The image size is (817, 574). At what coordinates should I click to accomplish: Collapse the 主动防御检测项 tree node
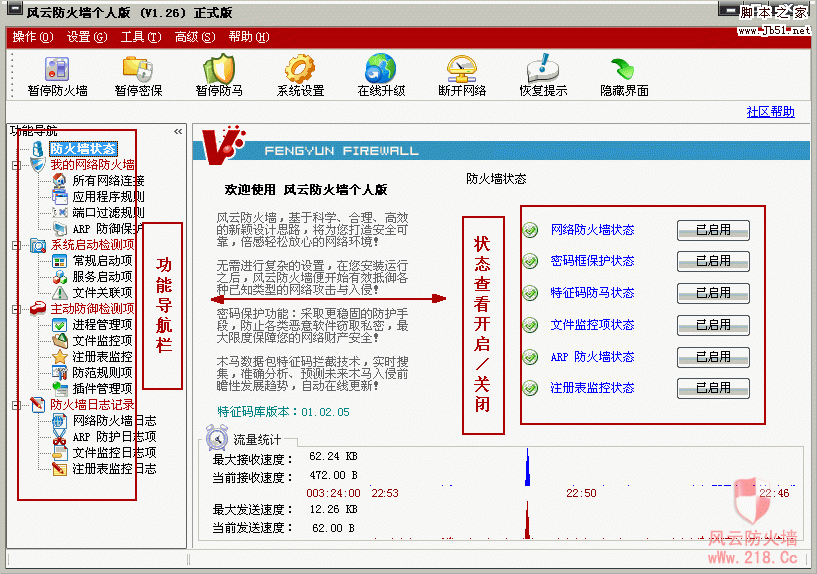17,309
